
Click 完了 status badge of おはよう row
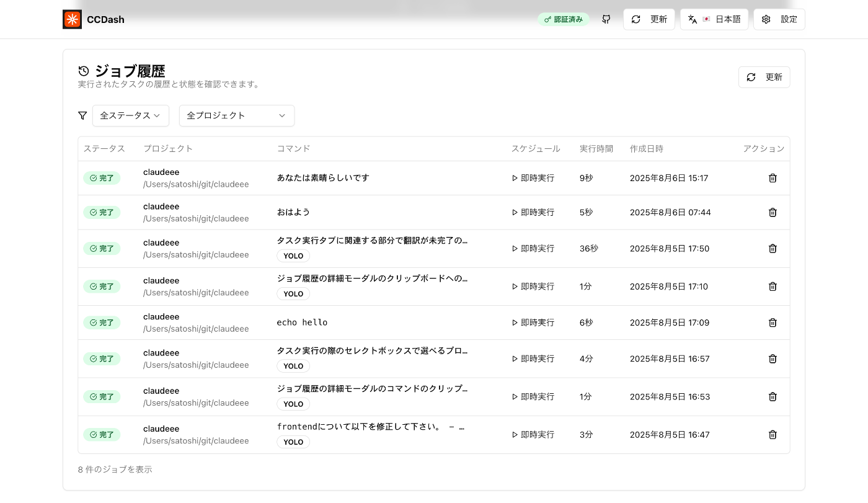coord(102,212)
